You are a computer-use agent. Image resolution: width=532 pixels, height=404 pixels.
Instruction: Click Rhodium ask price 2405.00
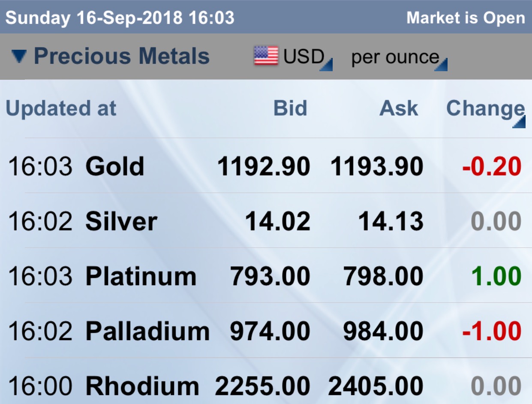click(376, 386)
